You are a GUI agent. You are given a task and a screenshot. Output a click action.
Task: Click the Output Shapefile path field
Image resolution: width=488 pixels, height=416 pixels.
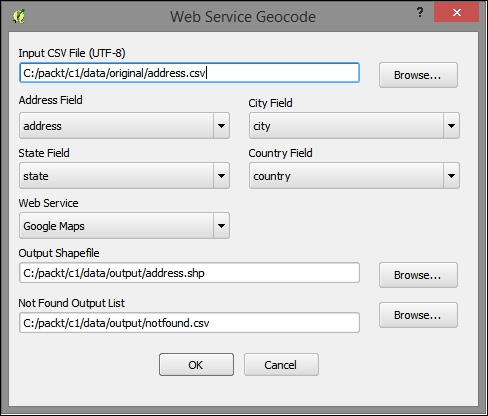pos(189,273)
